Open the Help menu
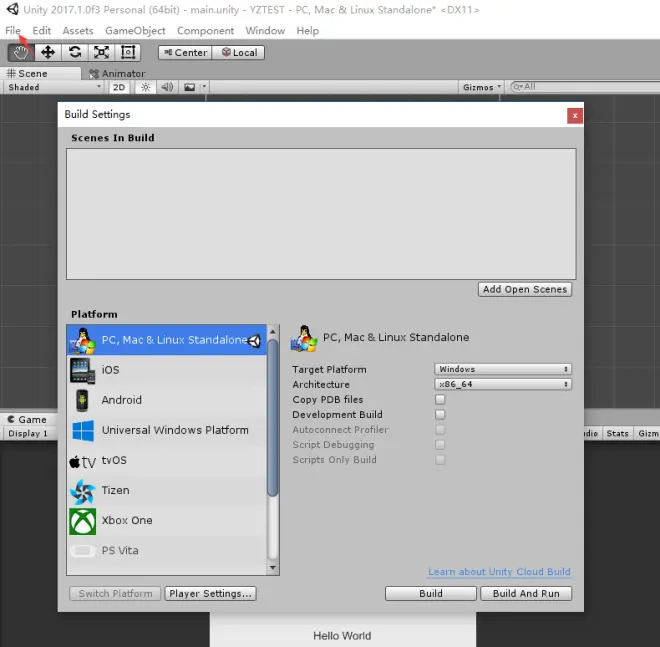660x647 pixels. (308, 31)
